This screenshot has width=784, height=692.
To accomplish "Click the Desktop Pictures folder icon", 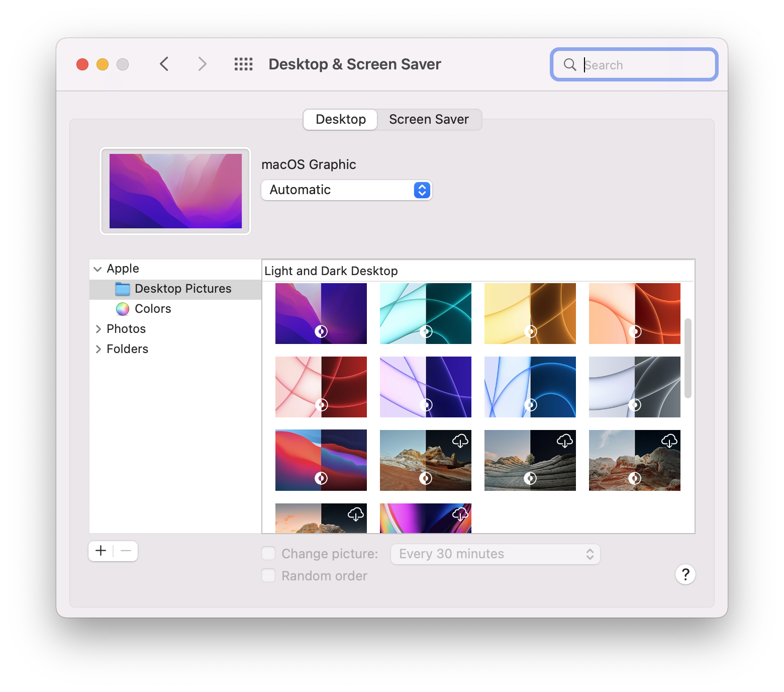I will (123, 289).
